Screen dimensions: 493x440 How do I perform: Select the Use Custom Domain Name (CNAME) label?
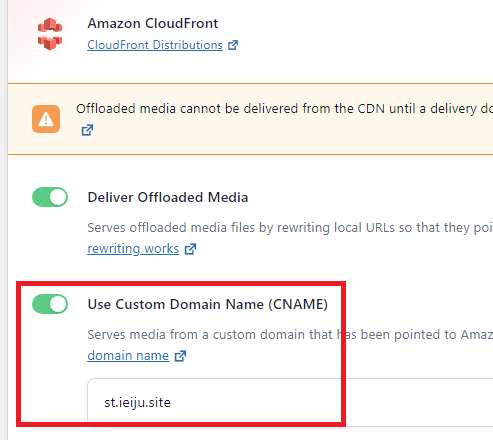(208, 304)
